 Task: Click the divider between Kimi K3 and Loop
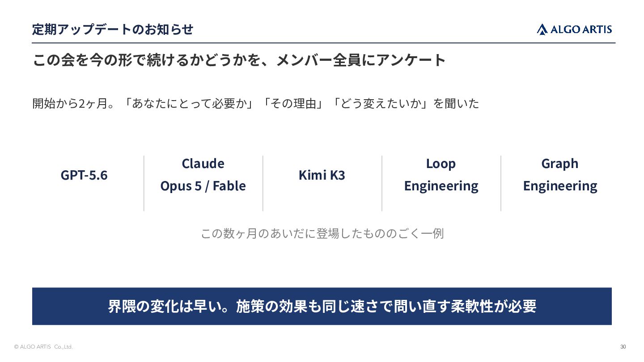[382, 183]
